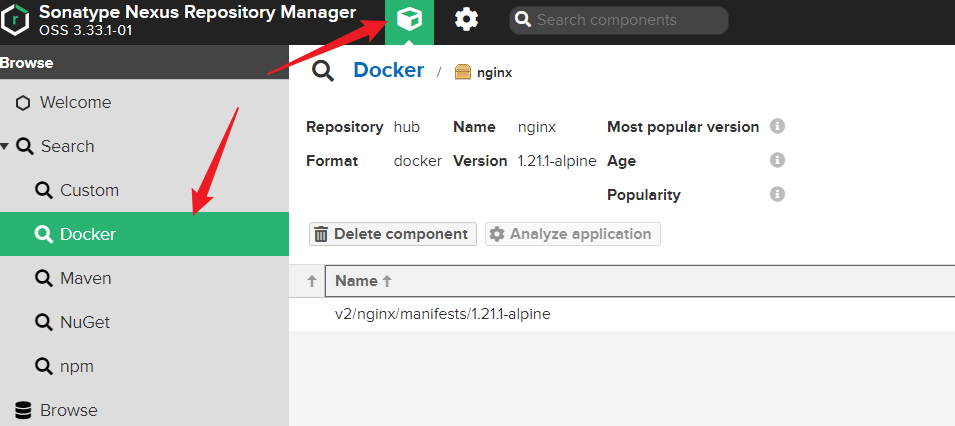Click the Welcome hexagon icon

(23, 103)
